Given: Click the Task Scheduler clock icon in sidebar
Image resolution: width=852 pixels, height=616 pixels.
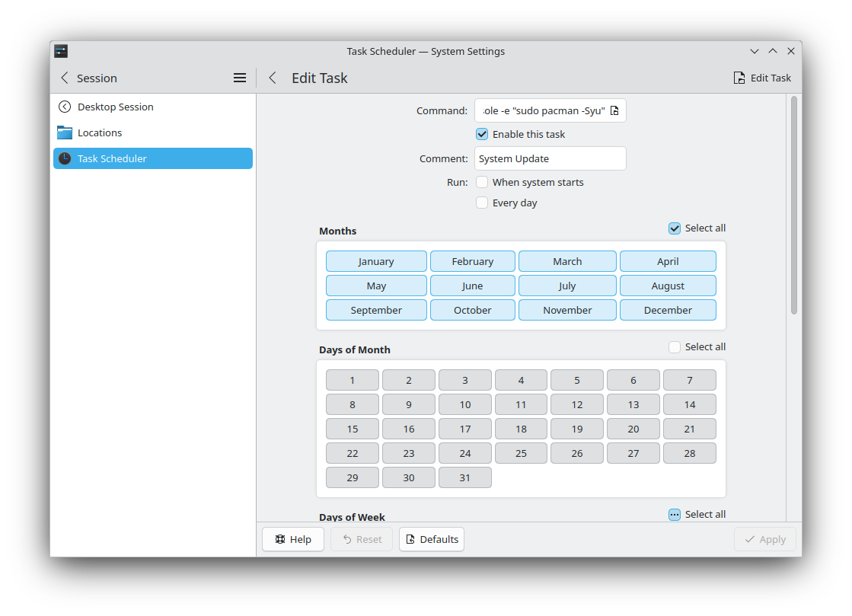Looking at the screenshot, I should 65,158.
